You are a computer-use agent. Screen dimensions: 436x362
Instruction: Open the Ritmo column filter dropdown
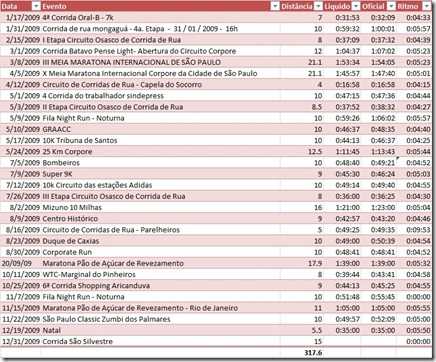coord(426,6)
